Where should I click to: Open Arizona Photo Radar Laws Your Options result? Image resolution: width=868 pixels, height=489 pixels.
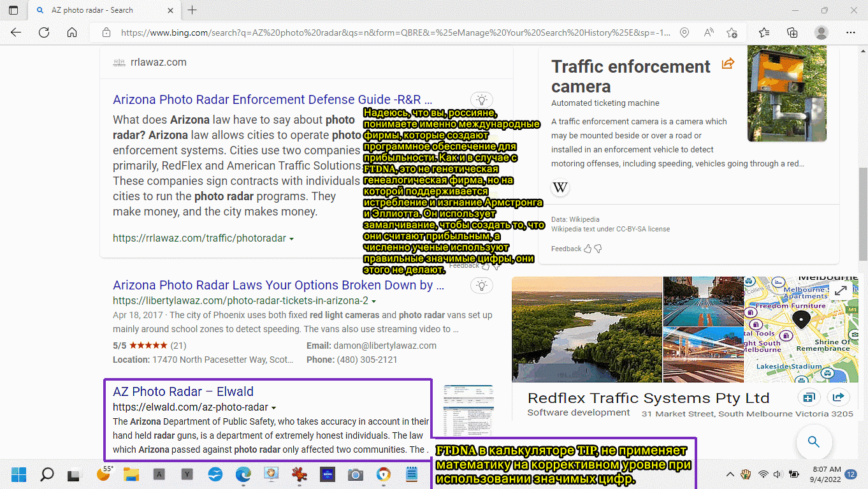coord(278,285)
